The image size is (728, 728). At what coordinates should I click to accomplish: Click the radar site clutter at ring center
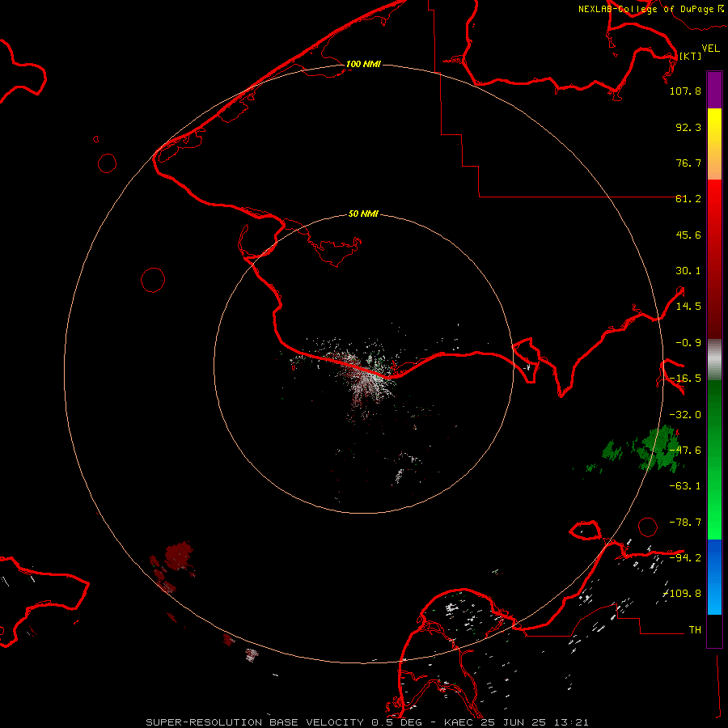[366, 374]
